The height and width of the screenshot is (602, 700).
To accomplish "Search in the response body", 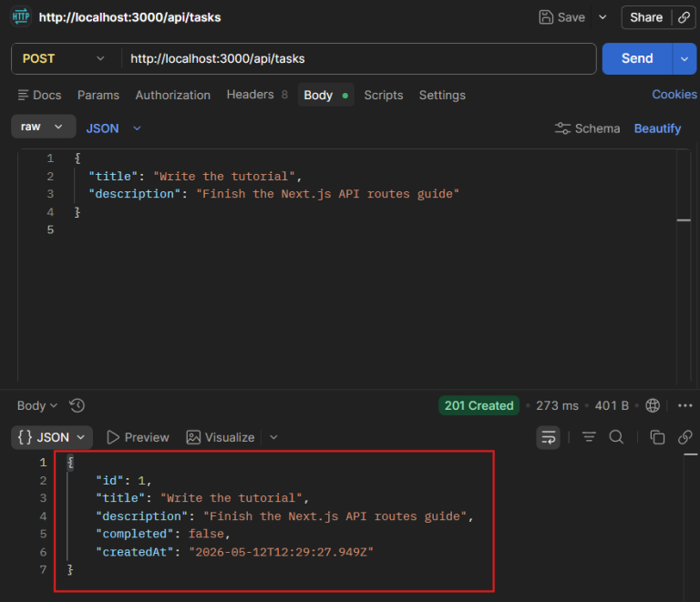I will [x=616, y=437].
